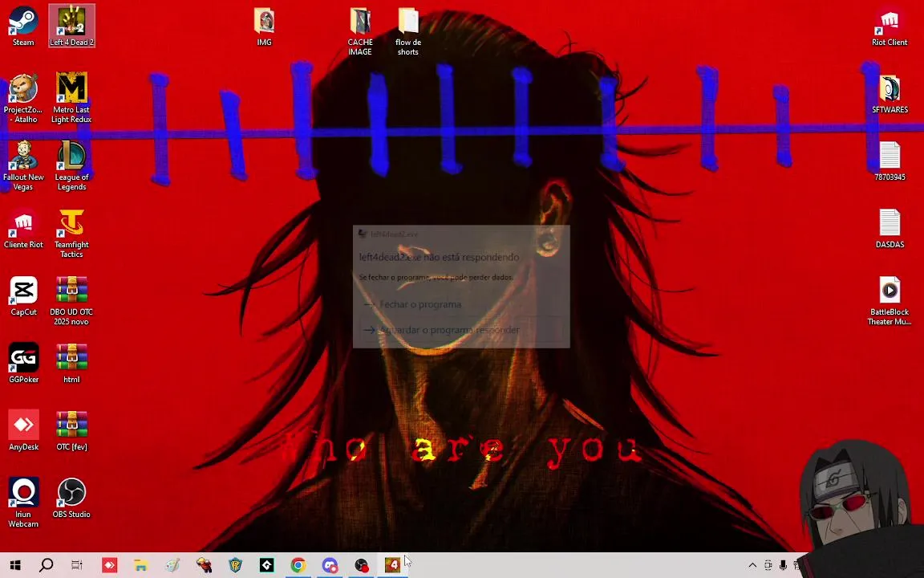Viewport: 924px width, 578px height.
Task: Launch the CapCut shortcut
Action: 23,296
